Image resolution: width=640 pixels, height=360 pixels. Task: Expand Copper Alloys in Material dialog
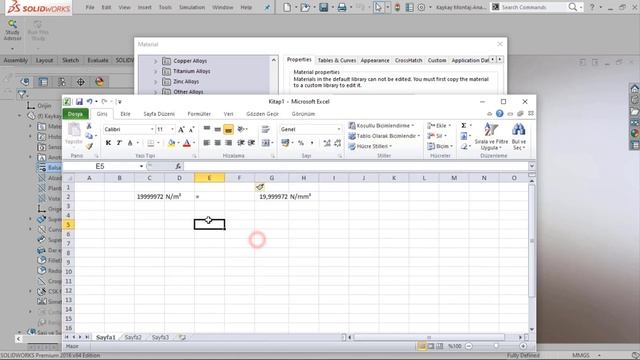point(156,61)
